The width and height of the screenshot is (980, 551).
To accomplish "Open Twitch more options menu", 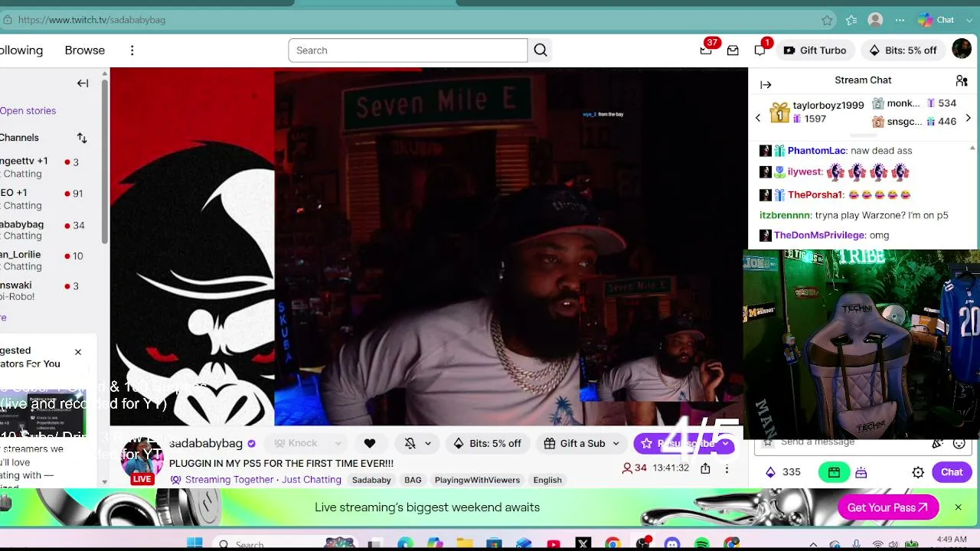I will coord(132,51).
